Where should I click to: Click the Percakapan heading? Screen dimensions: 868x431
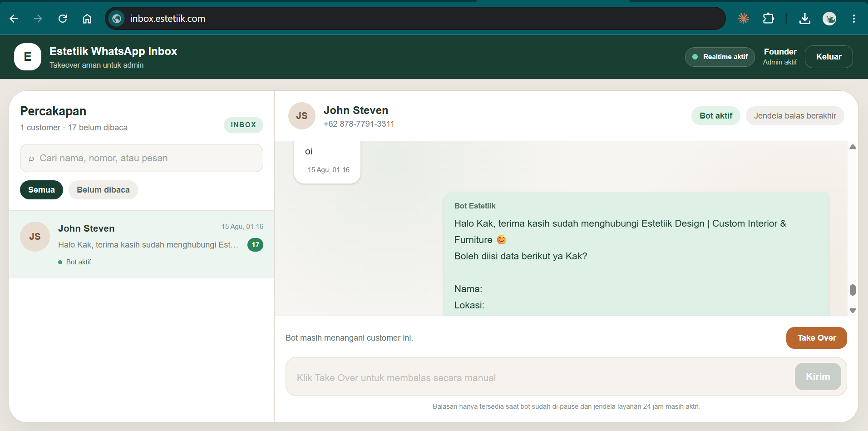pyautogui.click(x=53, y=111)
